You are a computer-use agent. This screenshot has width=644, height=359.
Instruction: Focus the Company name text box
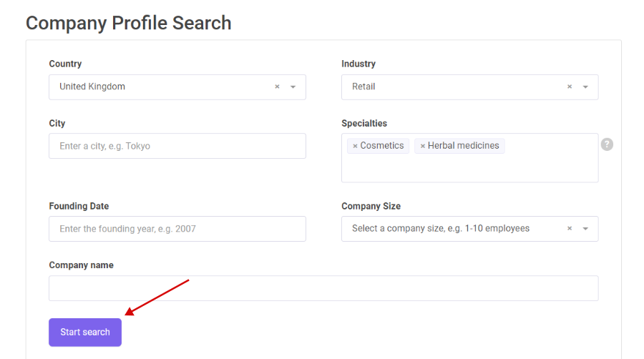point(323,288)
